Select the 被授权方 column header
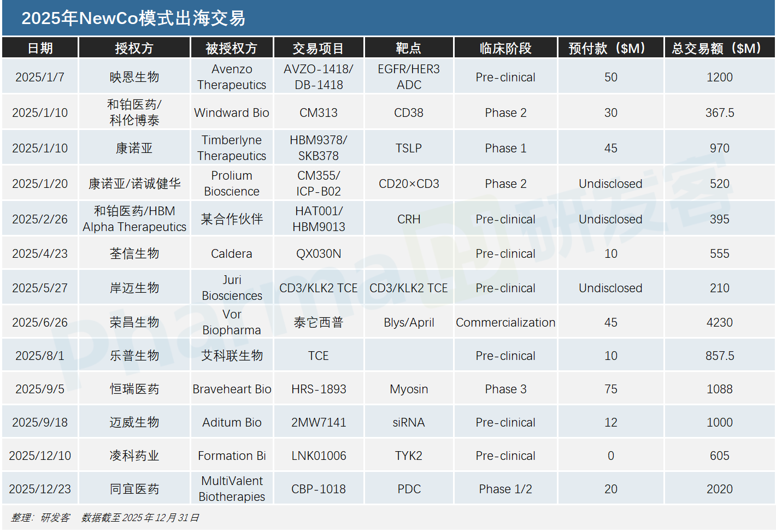 (x=231, y=48)
